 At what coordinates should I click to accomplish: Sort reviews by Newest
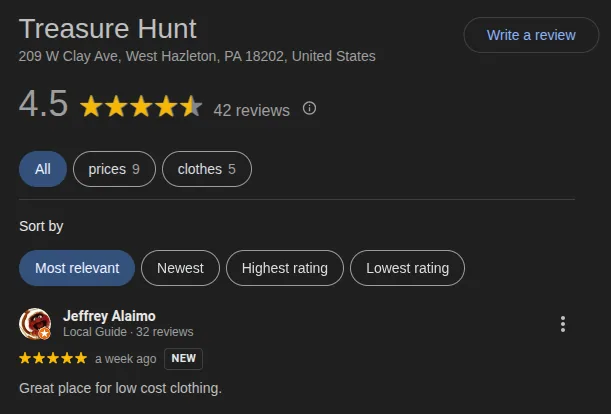[x=180, y=268]
